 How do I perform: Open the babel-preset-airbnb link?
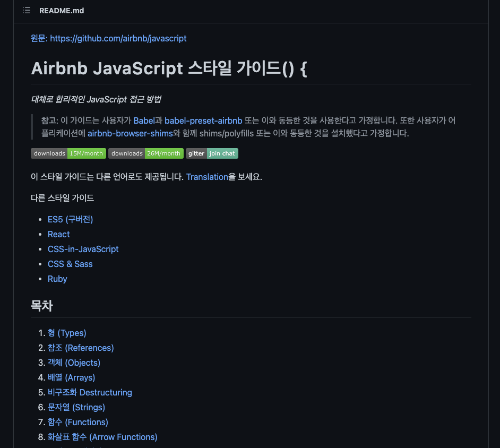(203, 120)
